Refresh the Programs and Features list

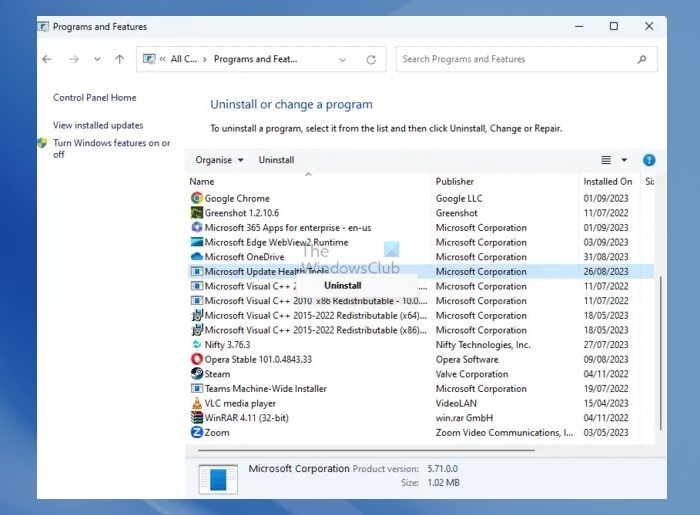pyautogui.click(x=371, y=59)
